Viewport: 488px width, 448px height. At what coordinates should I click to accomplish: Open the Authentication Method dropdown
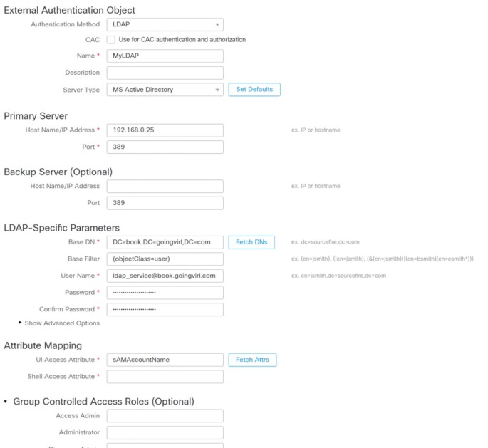tap(165, 24)
